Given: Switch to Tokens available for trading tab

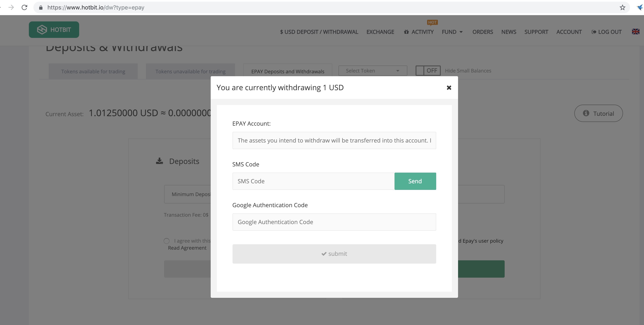Looking at the screenshot, I should click(93, 71).
